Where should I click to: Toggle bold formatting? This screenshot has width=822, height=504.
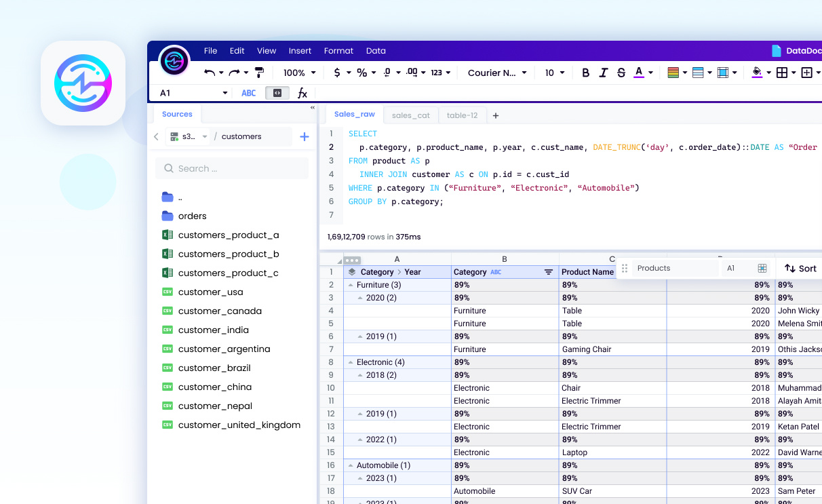click(585, 73)
